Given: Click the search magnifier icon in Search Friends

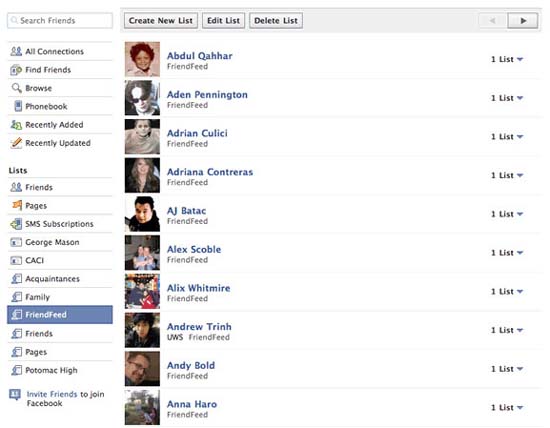Looking at the screenshot, I should [x=14, y=20].
